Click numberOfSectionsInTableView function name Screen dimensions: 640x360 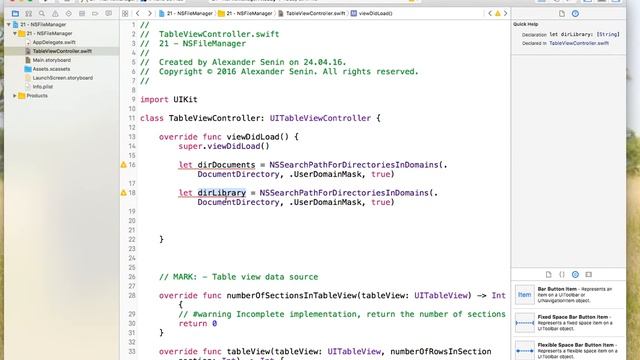click(292, 296)
